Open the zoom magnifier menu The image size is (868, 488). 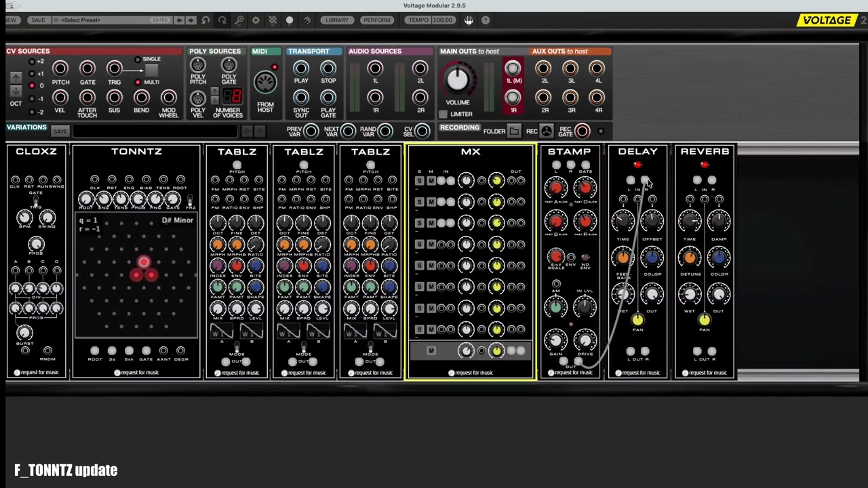[x=239, y=20]
